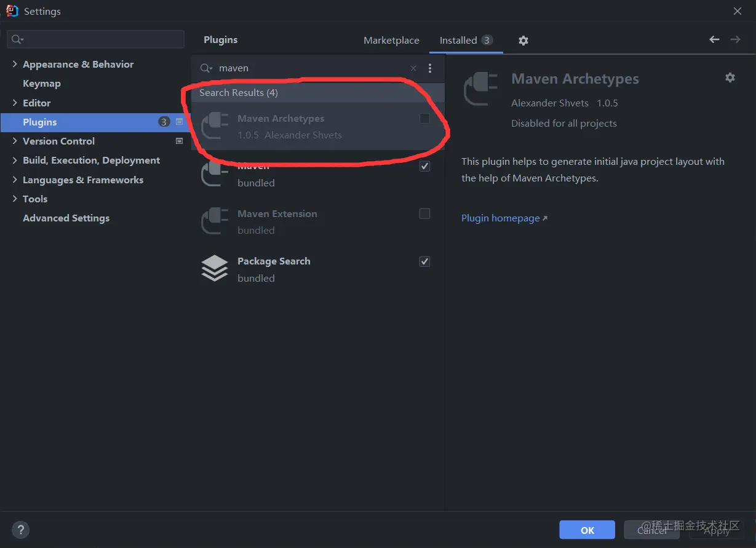The image size is (756, 548).
Task: Click the plugins gear settings icon
Action: [x=523, y=41]
